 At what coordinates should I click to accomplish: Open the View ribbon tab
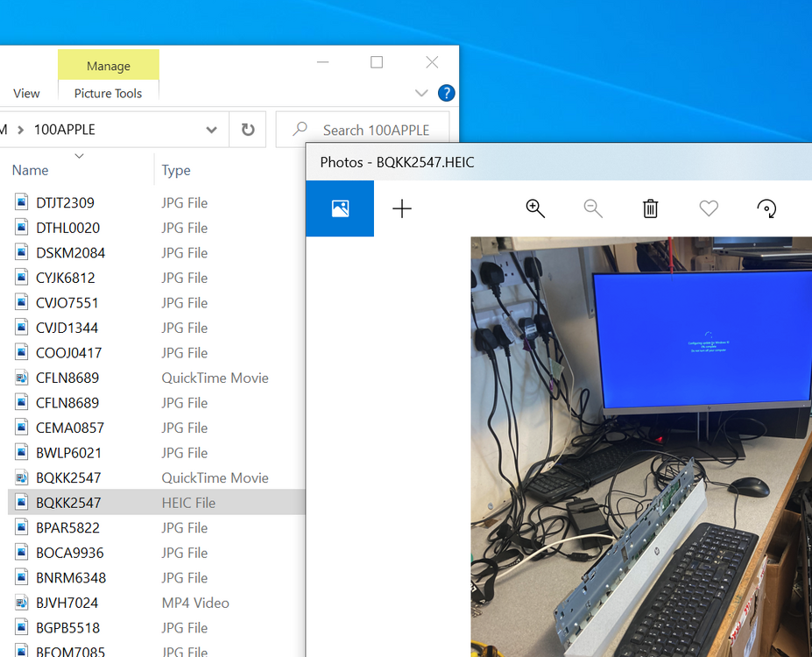tap(26, 93)
